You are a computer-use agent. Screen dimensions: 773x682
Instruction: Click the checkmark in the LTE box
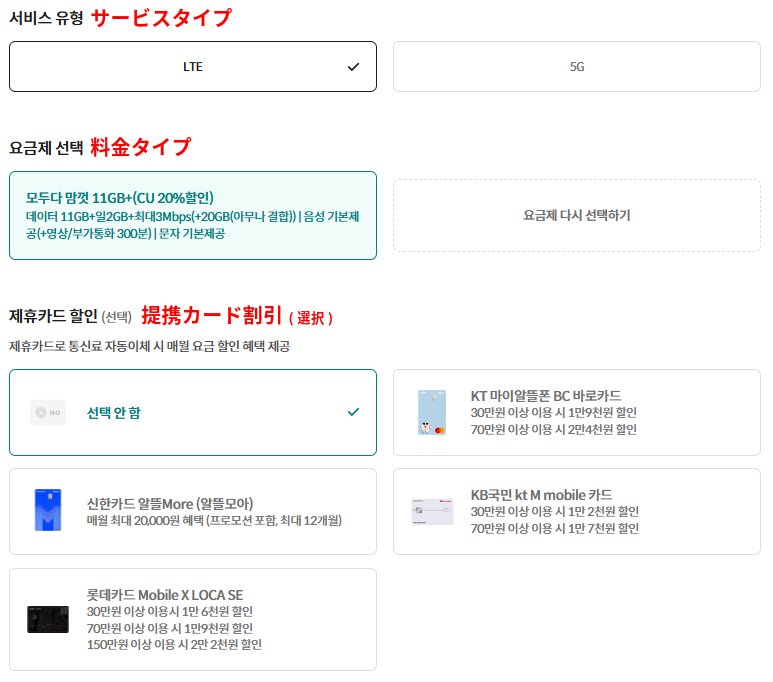click(x=353, y=67)
